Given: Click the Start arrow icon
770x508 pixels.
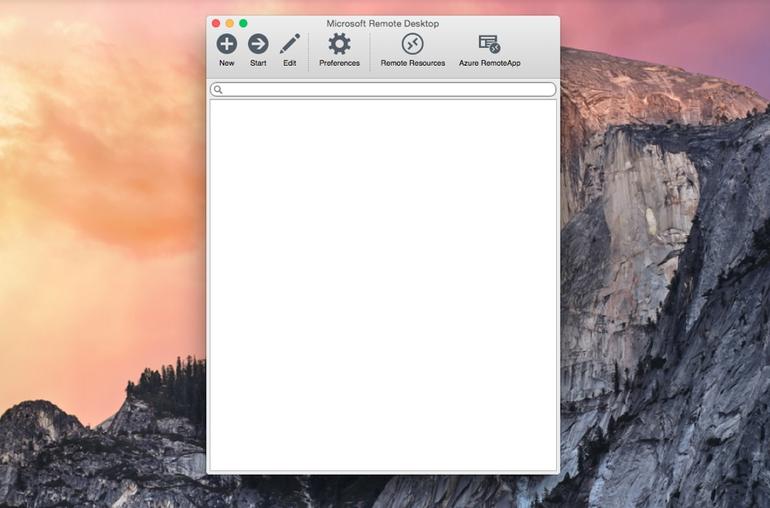Looking at the screenshot, I should 258,44.
